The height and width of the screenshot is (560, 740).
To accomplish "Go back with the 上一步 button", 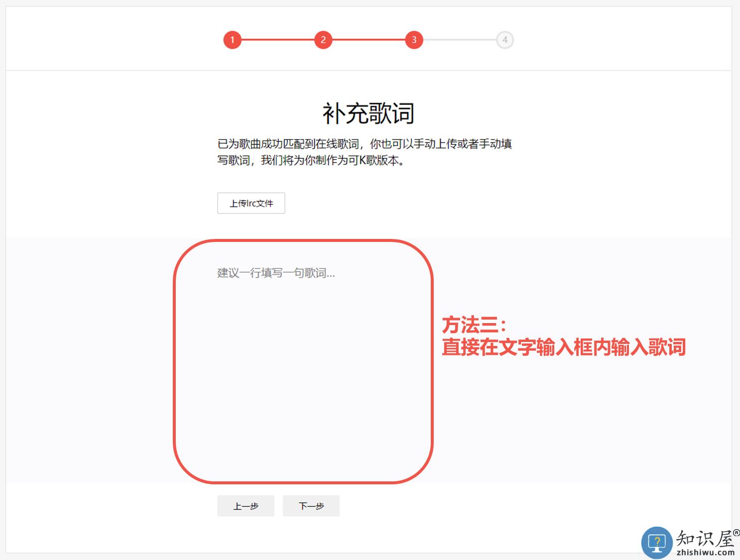I will (246, 506).
